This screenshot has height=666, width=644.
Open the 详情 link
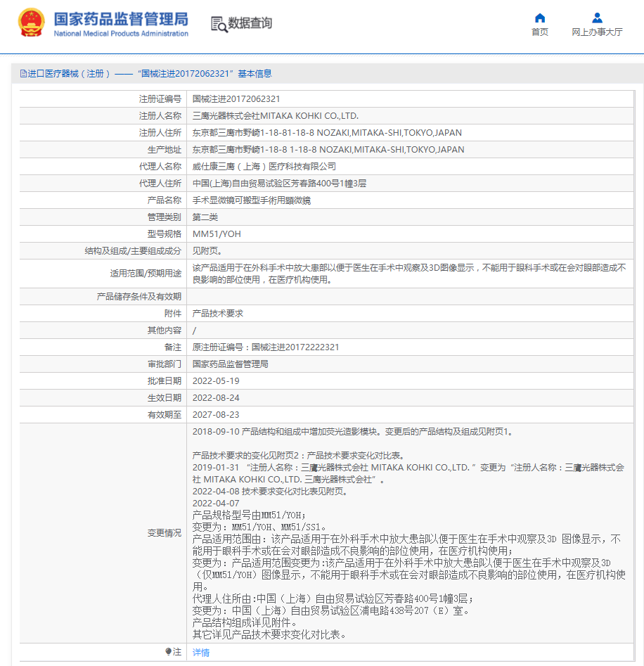pyautogui.click(x=201, y=653)
